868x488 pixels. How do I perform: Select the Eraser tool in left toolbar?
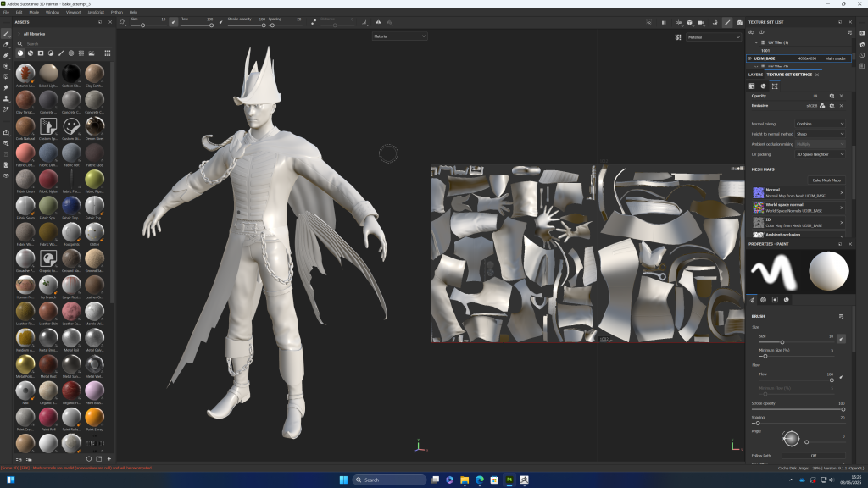(7, 44)
